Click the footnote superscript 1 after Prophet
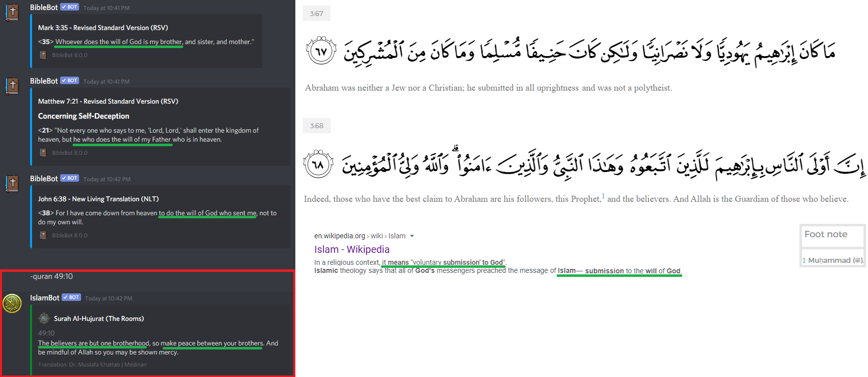The height and width of the screenshot is (377, 868). [603, 196]
